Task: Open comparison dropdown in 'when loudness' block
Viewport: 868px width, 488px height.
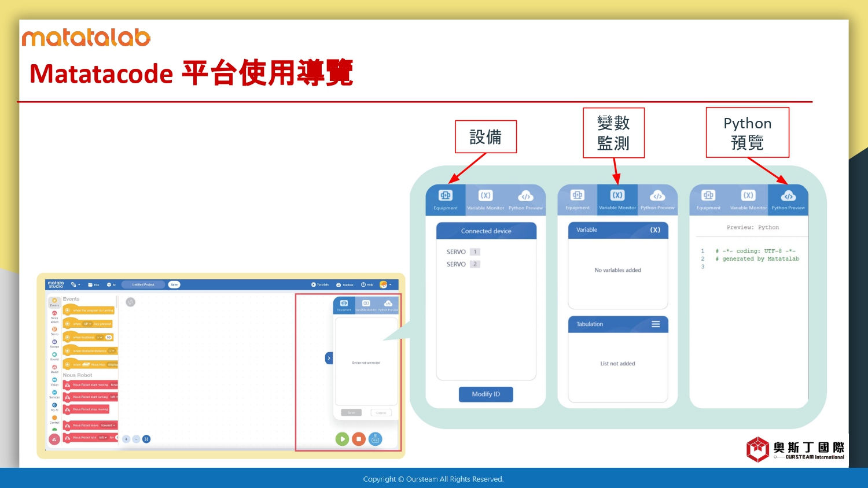Action: 100,337
